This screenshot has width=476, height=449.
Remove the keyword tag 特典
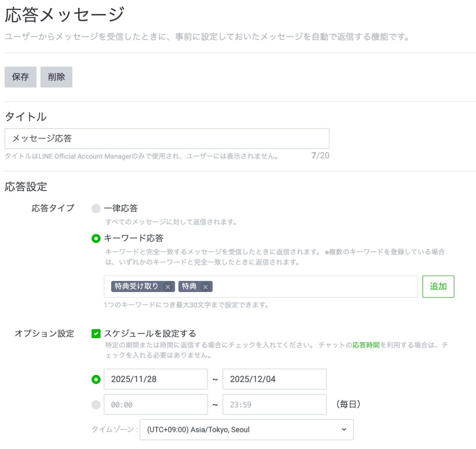[205, 287]
